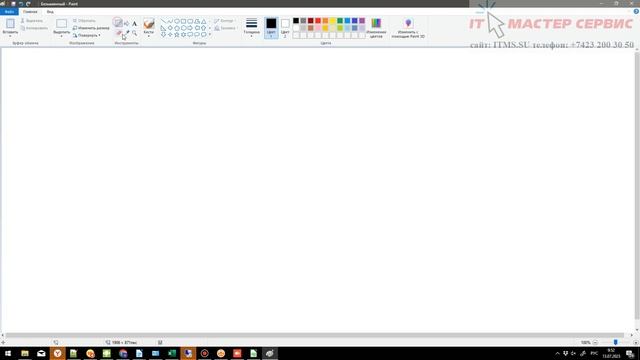Select the Fill with color bucket tool
The height and width of the screenshot is (360, 640).
tap(127, 23)
